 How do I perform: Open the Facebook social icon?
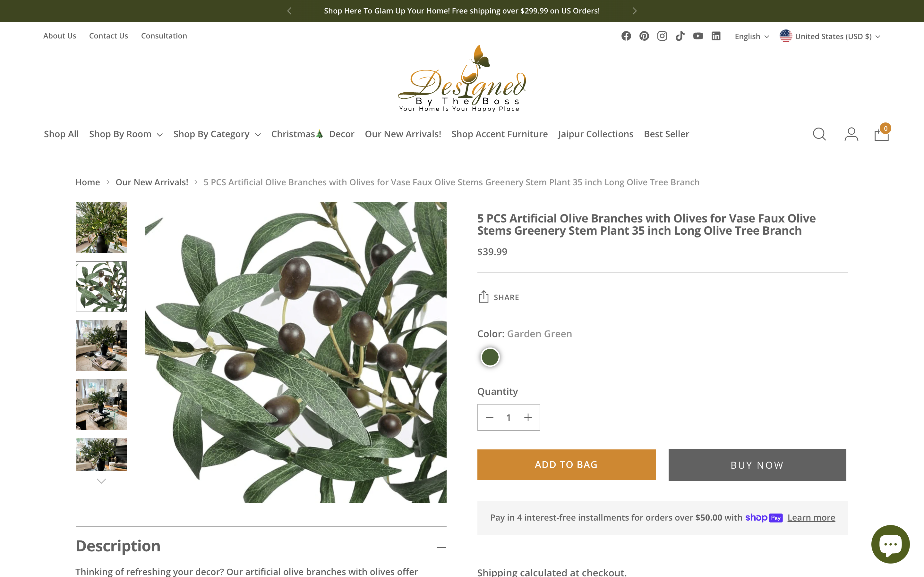(x=626, y=36)
